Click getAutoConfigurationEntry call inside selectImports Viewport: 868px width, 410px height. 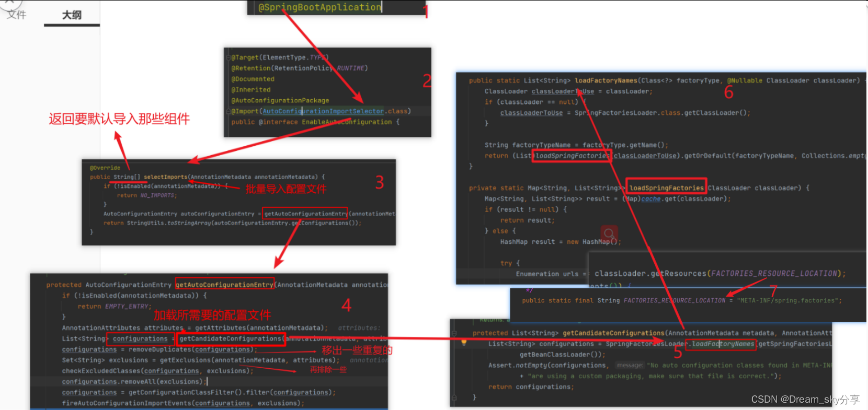coord(305,214)
